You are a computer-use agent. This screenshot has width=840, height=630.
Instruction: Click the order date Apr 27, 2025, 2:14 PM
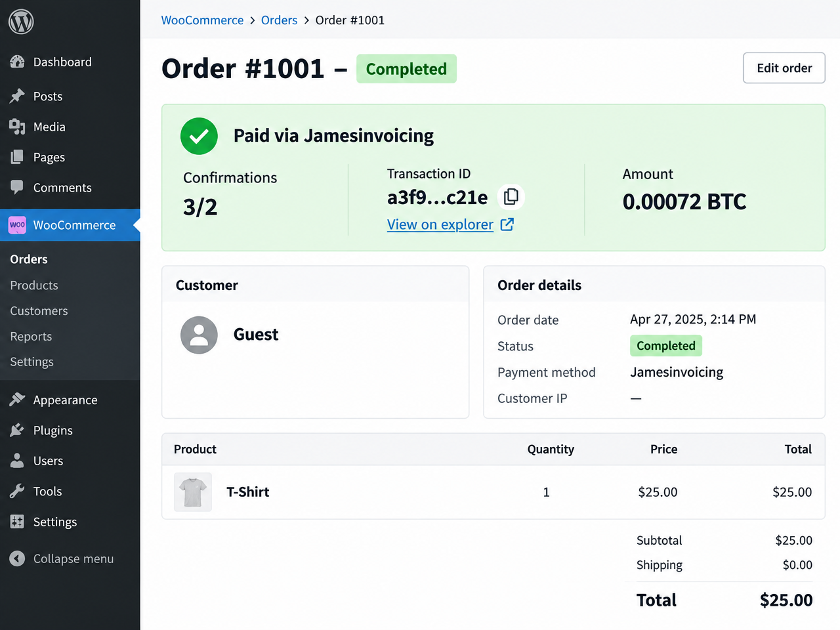pyautogui.click(x=693, y=320)
